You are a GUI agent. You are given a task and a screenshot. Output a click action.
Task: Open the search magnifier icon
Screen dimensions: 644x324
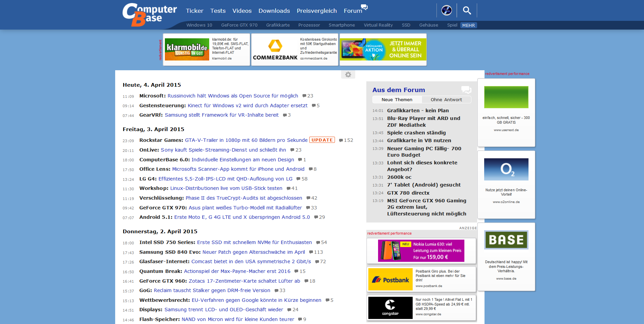[x=467, y=10]
